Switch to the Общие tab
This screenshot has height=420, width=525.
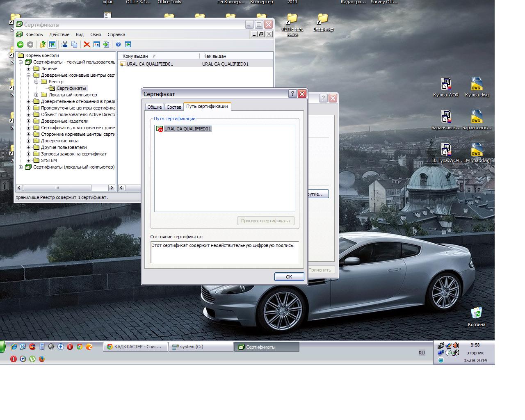(154, 107)
